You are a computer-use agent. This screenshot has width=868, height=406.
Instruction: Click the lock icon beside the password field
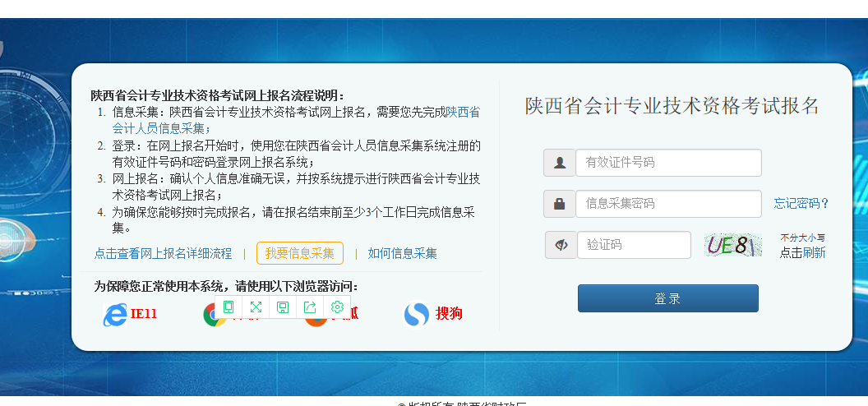click(x=560, y=204)
